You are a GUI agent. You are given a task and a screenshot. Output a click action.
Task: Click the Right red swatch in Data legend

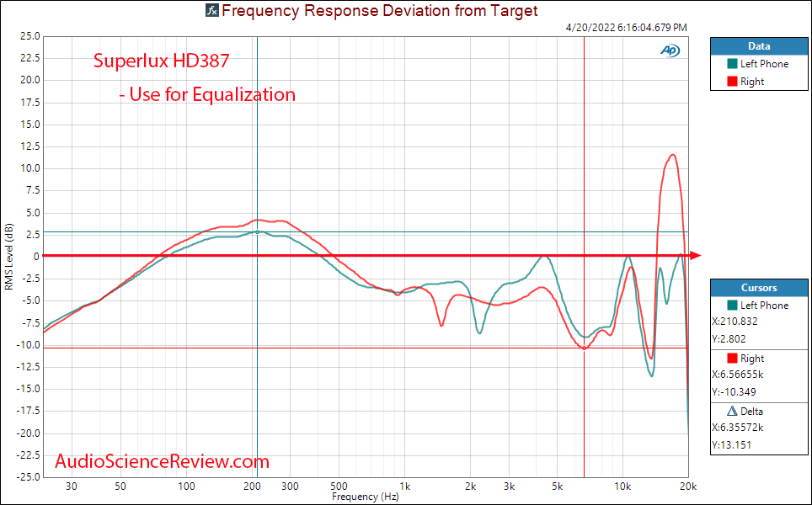(x=732, y=82)
